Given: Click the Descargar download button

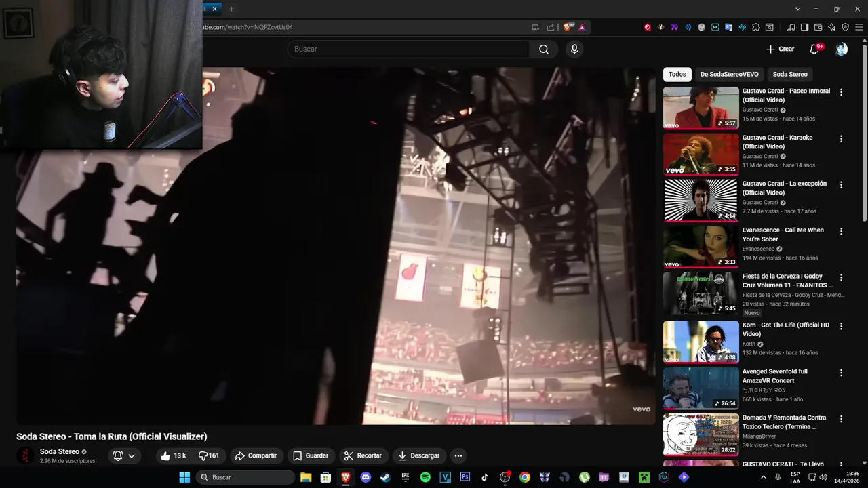Looking at the screenshot, I should [x=418, y=455].
